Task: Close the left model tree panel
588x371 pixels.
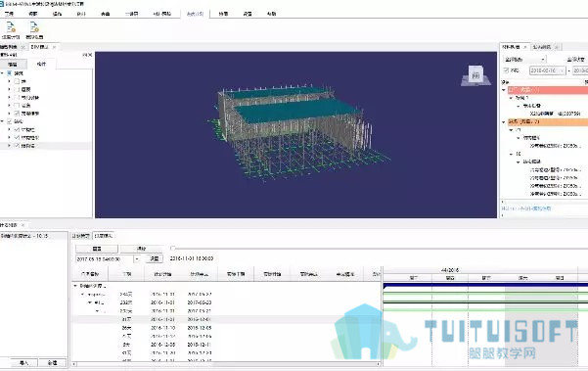Action: [90, 55]
